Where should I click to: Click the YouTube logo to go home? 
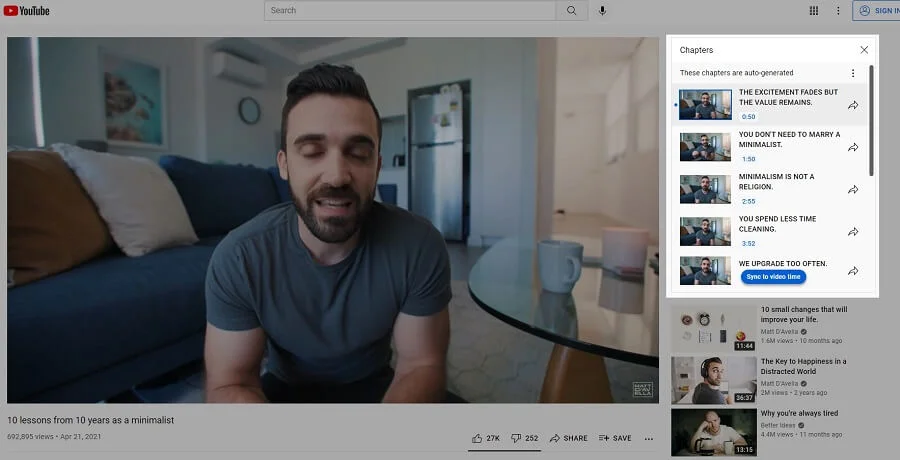coord(28,11)
